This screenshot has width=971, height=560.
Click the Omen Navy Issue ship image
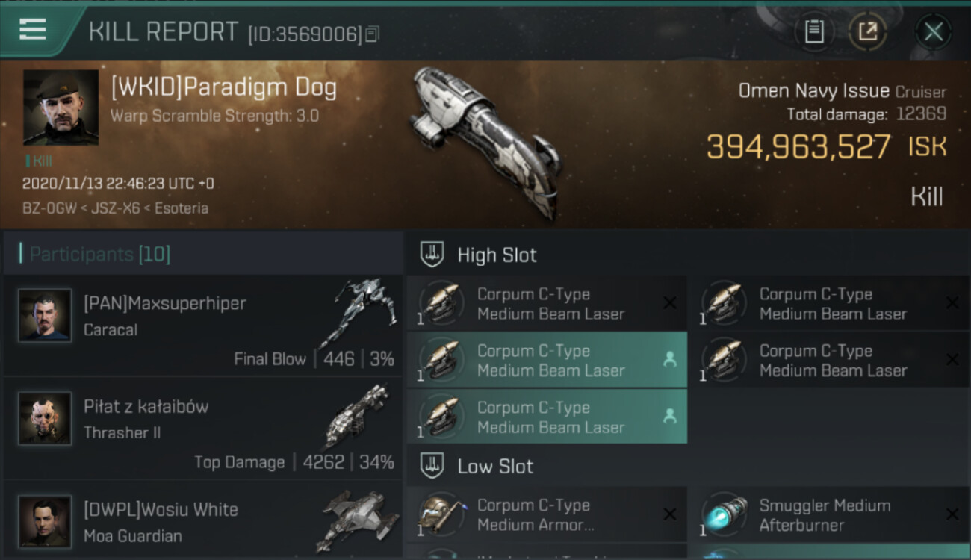pos(485,142)
